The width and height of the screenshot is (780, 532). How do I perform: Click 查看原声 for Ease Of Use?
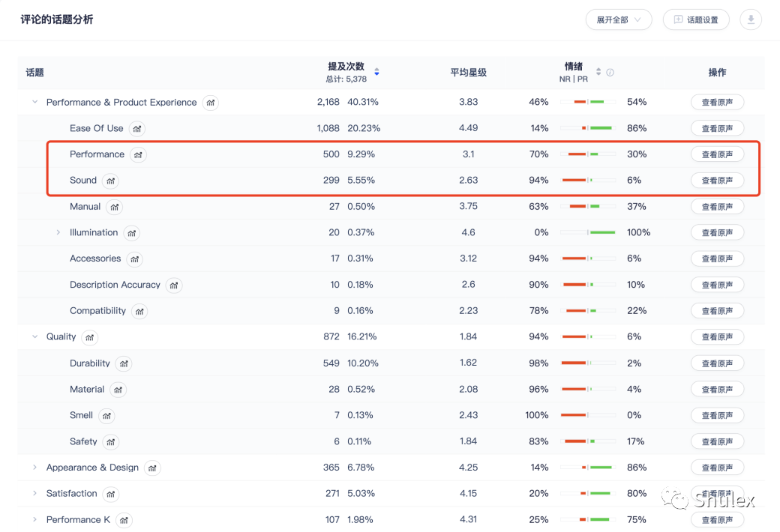(717, 128)
